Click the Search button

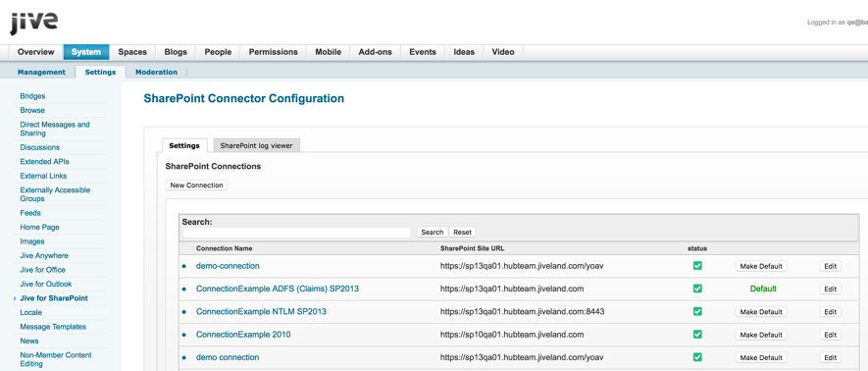pyautogui.click(x=433, y=232)
